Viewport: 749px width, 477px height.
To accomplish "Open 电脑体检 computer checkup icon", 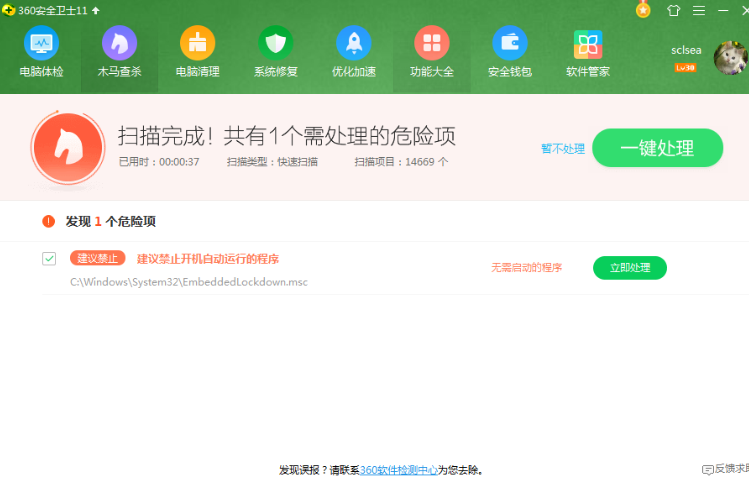I will (42, 43).
